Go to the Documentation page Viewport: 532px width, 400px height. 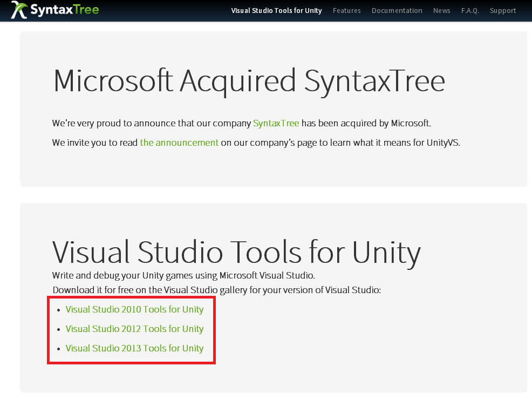[397, 11]
